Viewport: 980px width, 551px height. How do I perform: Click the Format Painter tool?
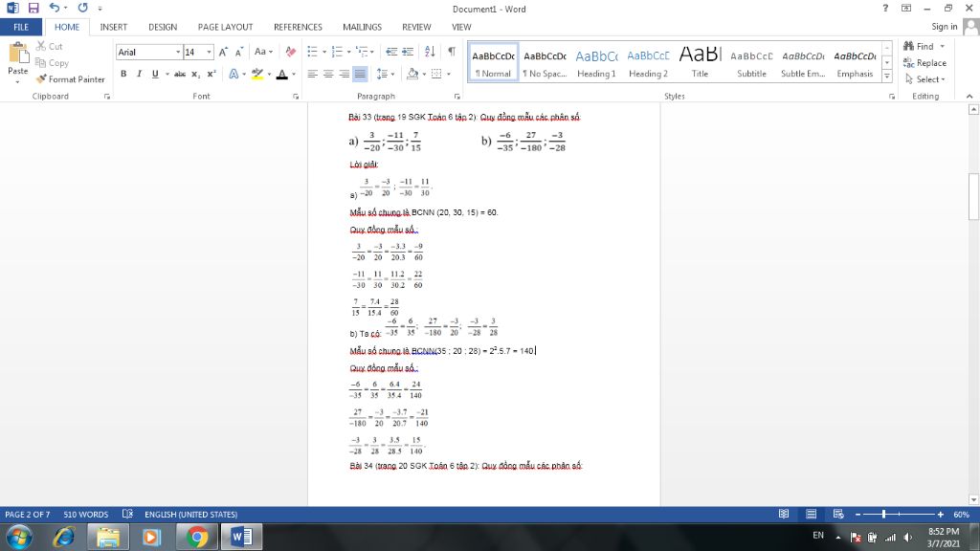point(70,79)
